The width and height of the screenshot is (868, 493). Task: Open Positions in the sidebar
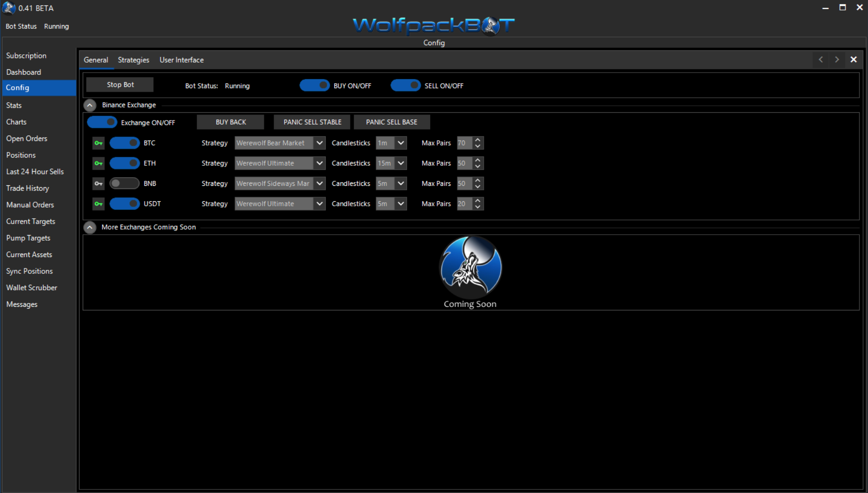(x=21, y=155)
